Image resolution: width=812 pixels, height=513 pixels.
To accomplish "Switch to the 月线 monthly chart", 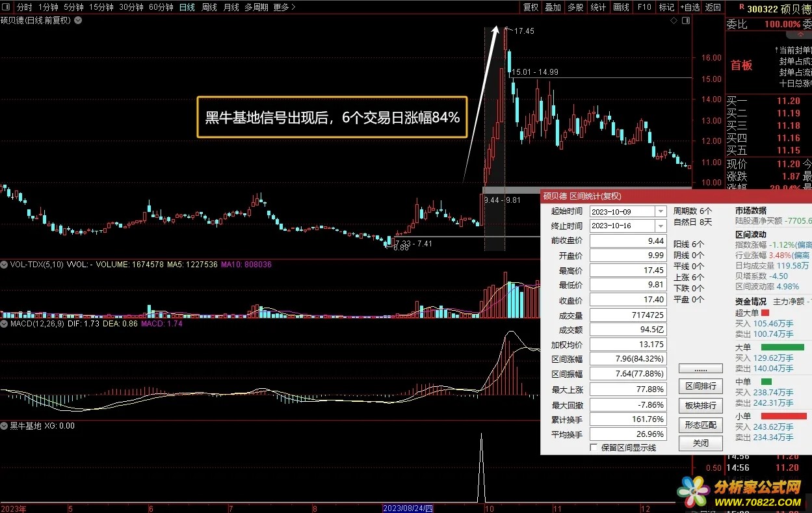I will 231,7.
